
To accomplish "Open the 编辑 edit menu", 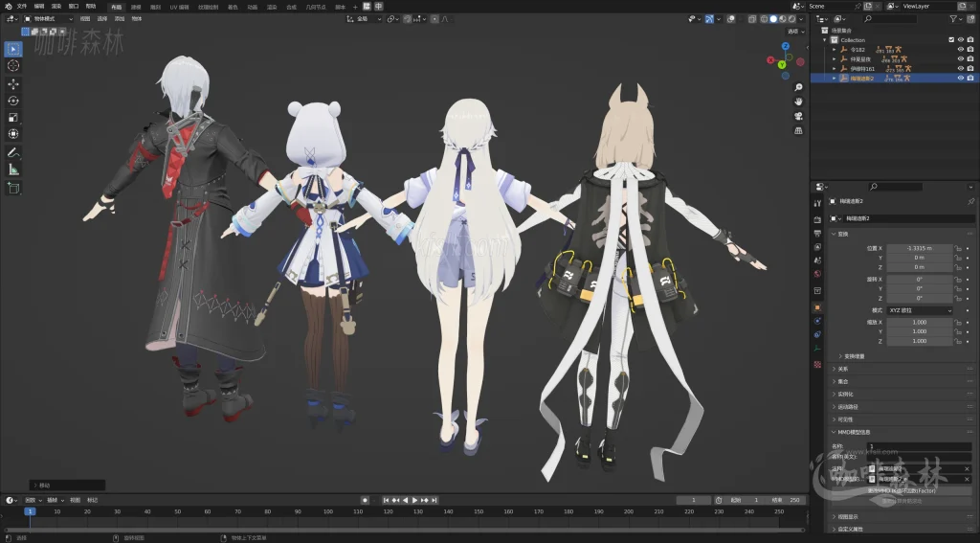I will pyautogui.click(x=38, y=7).
